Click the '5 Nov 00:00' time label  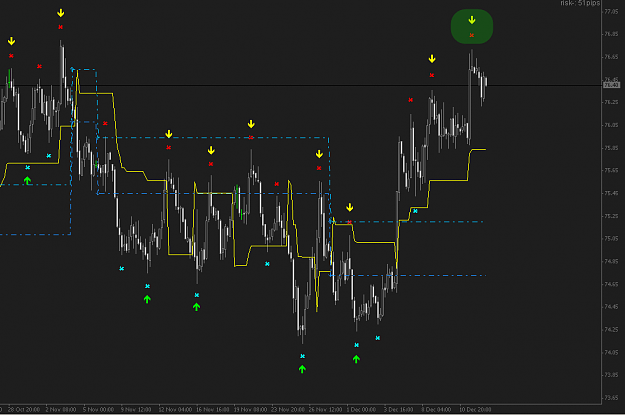98,409
